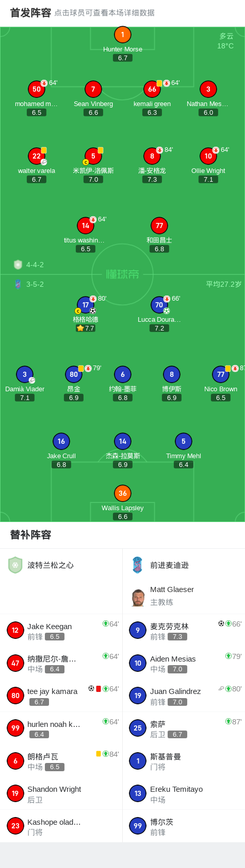Viewport: 245px width, 868px height.
Task: Select Ollie Wright number 10 badge
Action: (208, 156)
